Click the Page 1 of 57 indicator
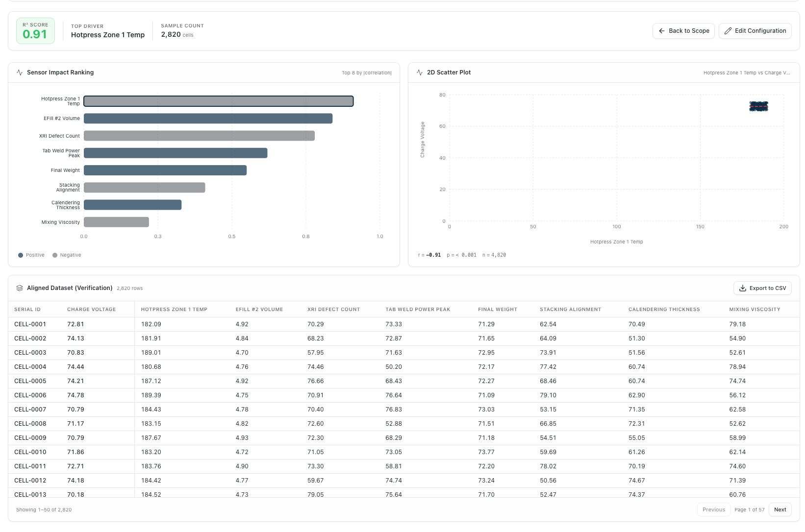 749,510
